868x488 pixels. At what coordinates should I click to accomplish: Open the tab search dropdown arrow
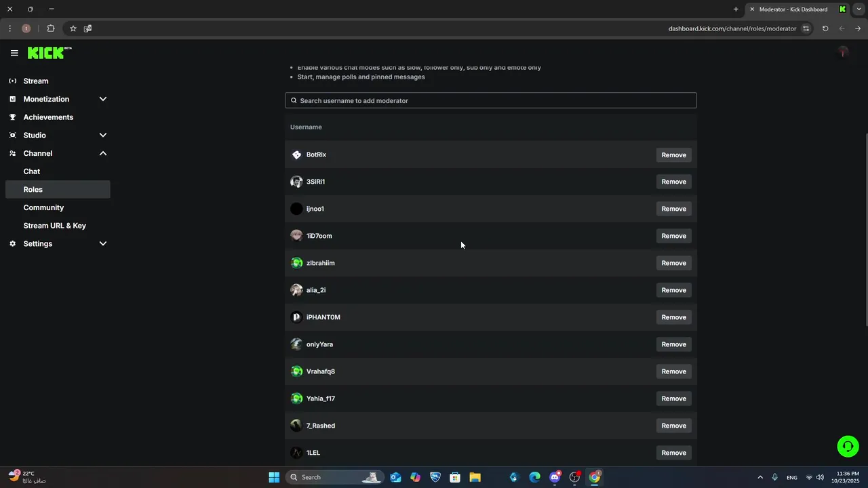click(x=859, y=9)
